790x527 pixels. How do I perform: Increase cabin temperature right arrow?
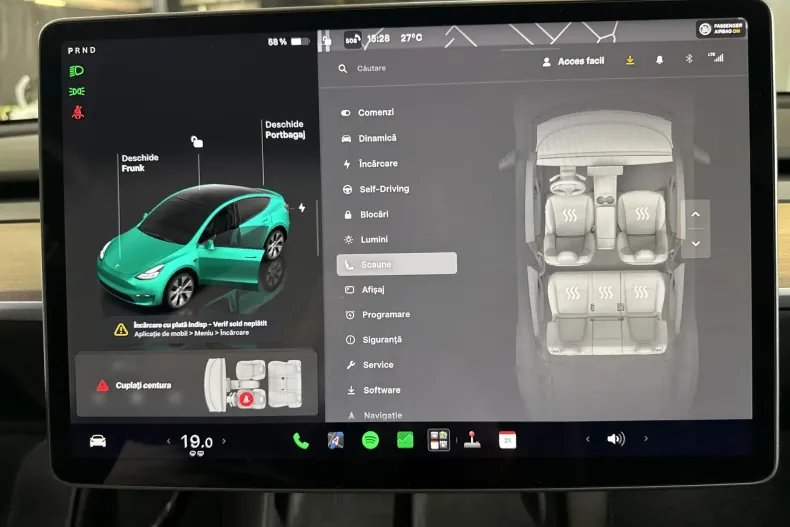click(x=224, y=441)
